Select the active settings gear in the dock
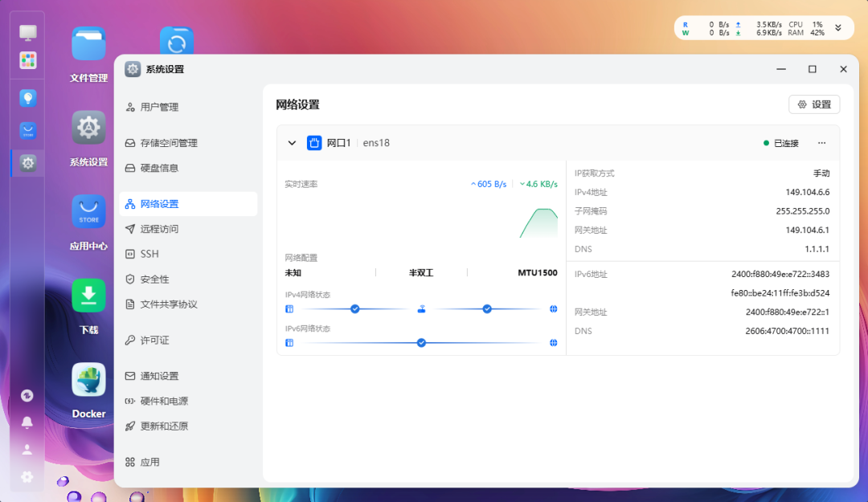This screenshot has width=868, height=502. [x=27, y=163]
